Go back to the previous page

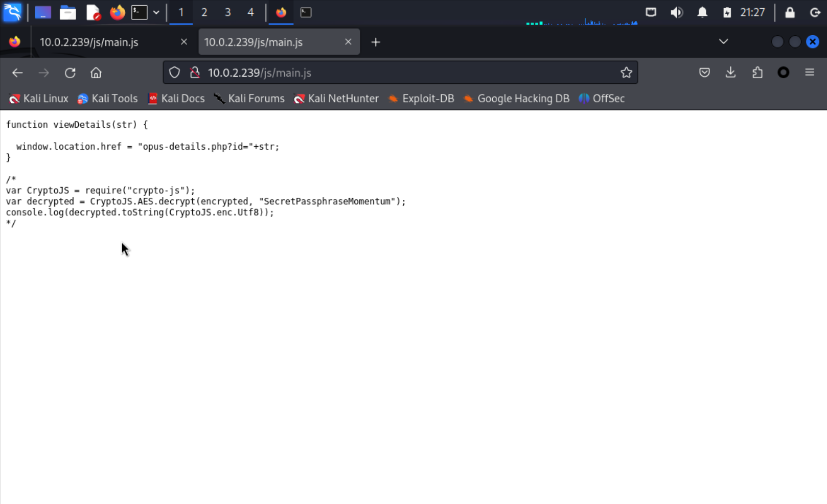17,73
